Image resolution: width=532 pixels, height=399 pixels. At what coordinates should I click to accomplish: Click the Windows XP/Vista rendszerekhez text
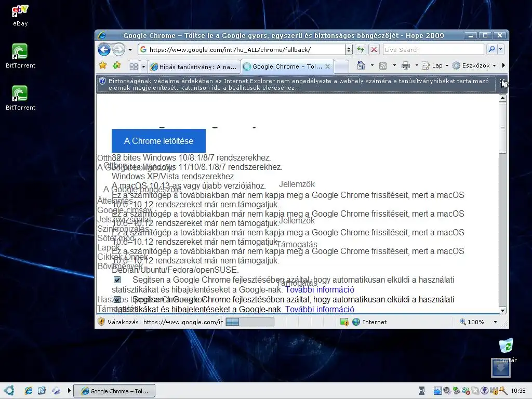[172, 177]
